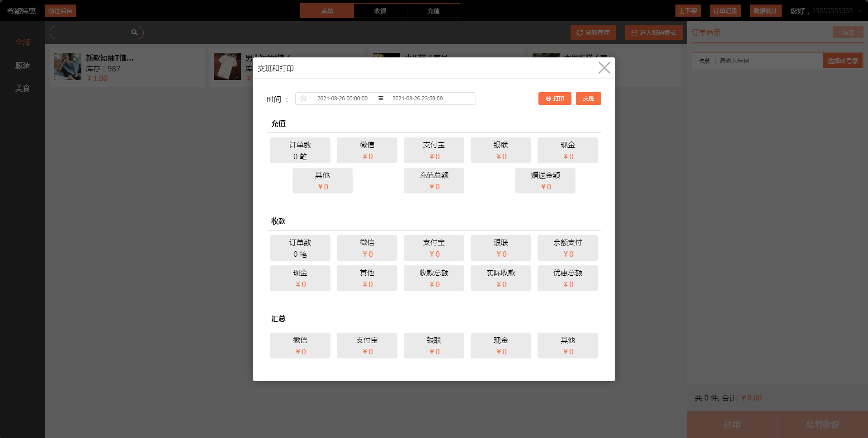868x438 pixels.
Task: Click 选择叫号器 button
Action: coord(843,61)
